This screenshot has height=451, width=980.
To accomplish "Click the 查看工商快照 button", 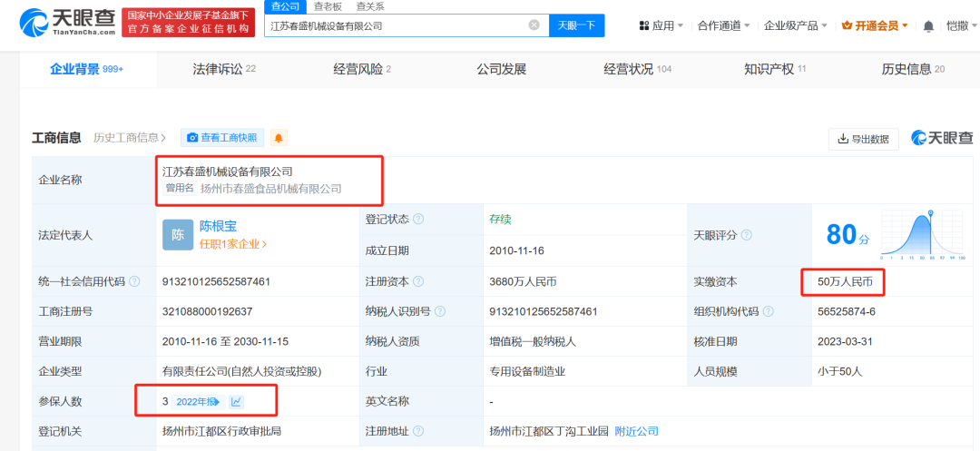I will point(222,137).
